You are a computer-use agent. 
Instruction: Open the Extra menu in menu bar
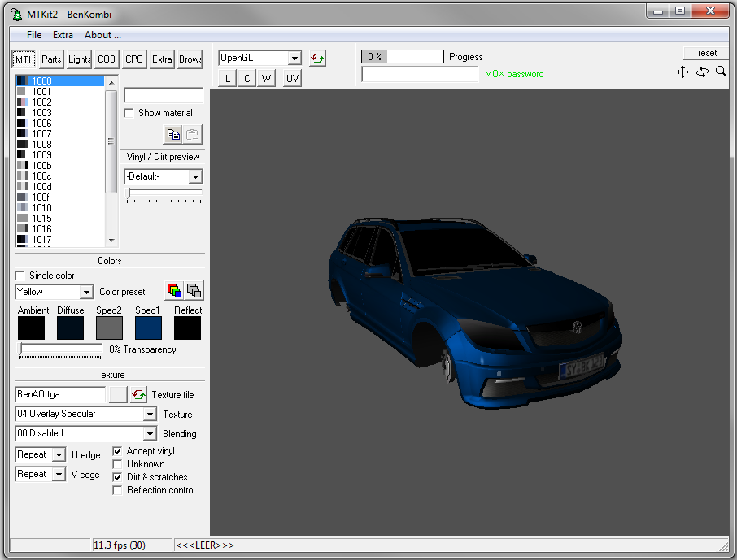[x=63, y=35]
